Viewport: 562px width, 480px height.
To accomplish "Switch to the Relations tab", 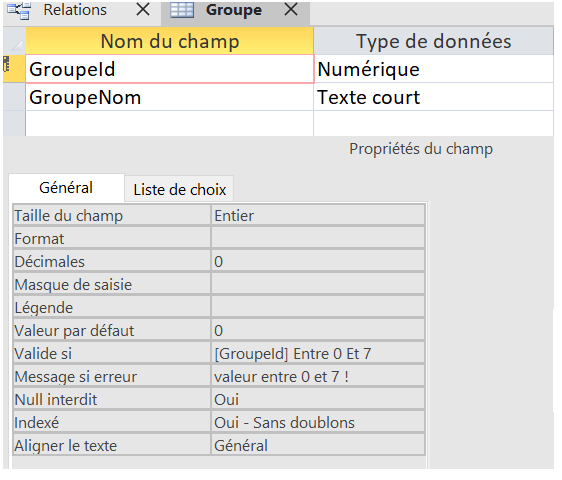I will 75,10.
